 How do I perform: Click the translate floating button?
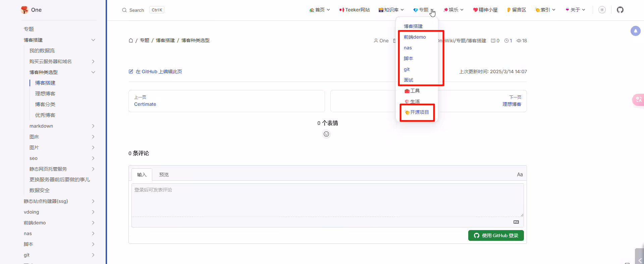[638, 99]
